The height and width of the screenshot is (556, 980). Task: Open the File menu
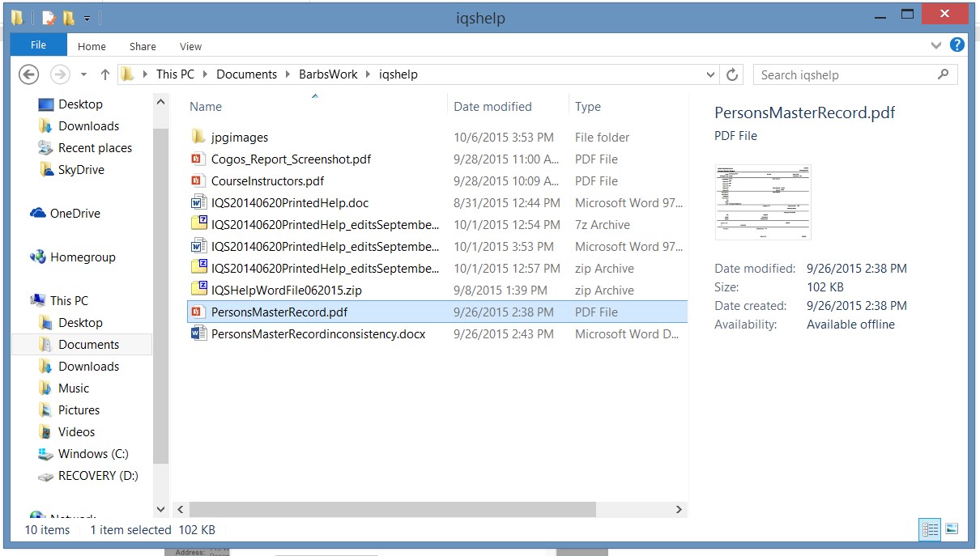pyautogui.click(x=38, y=45)
